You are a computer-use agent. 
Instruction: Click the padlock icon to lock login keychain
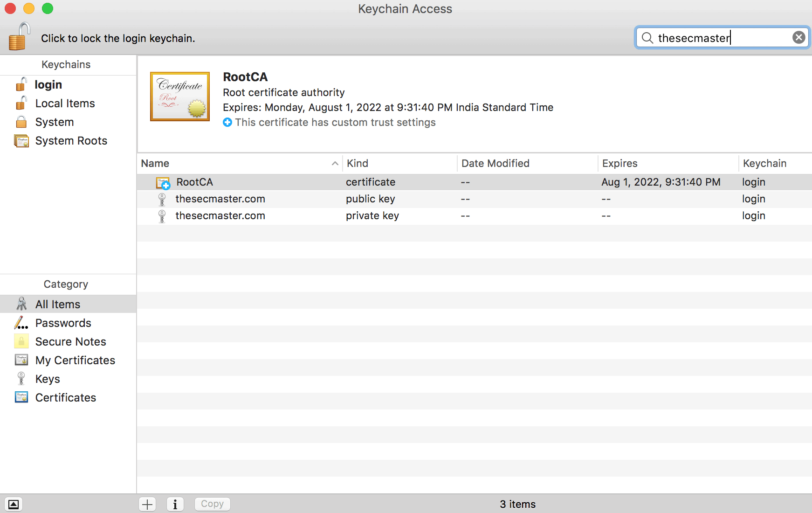[19, 36]
